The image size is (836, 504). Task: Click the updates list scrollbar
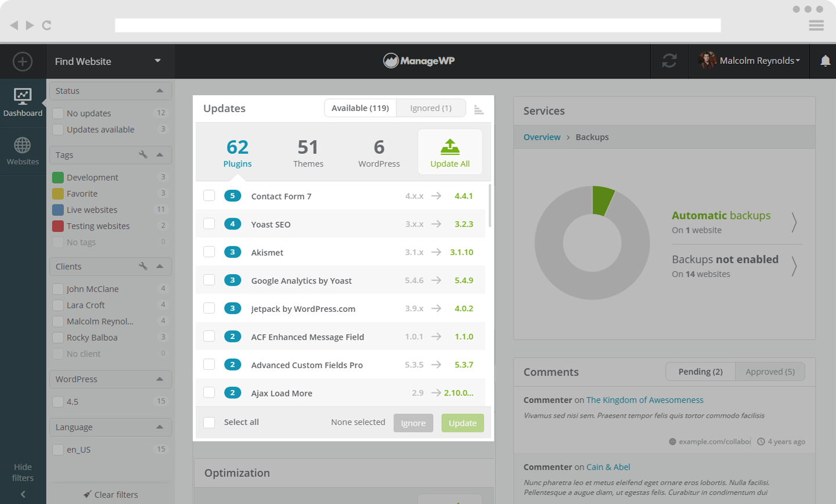tap(490, 206)
